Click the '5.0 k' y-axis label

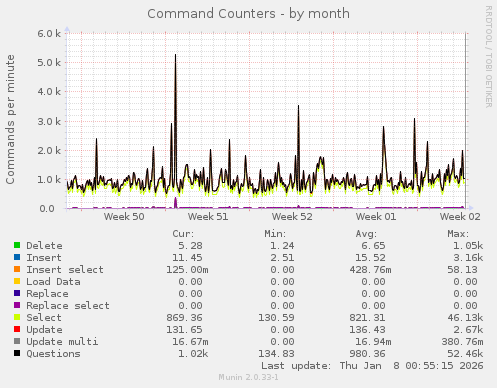49,63
